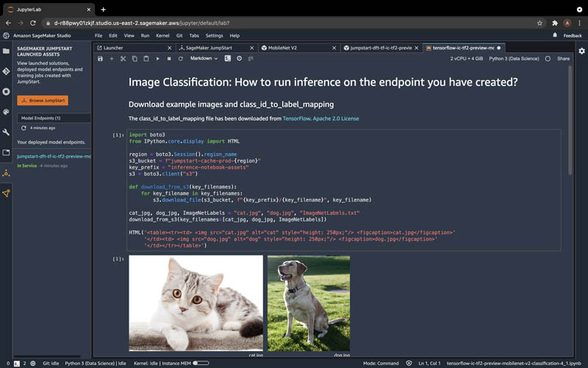This screenshot has height=368, width=588.
Task: Open the file browser sidebar icon
Action: [6, 51]
